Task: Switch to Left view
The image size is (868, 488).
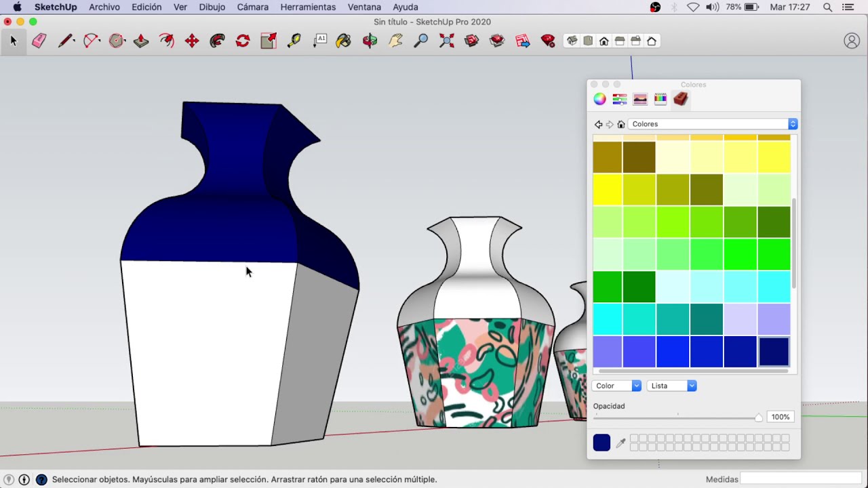Action: (x=652, y=41)
